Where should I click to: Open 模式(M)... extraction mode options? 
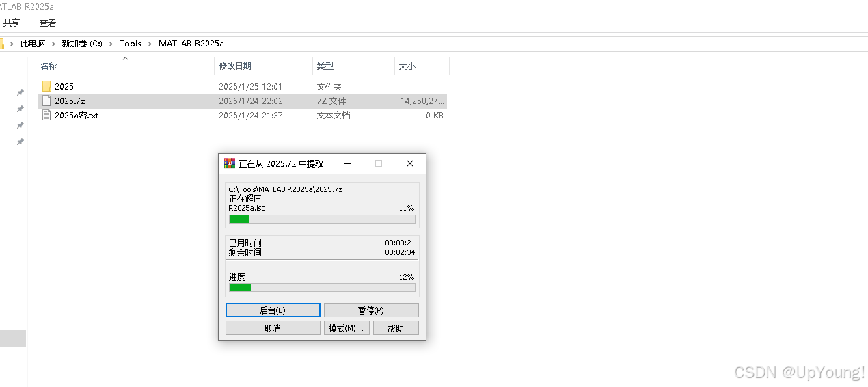point(347,328)
